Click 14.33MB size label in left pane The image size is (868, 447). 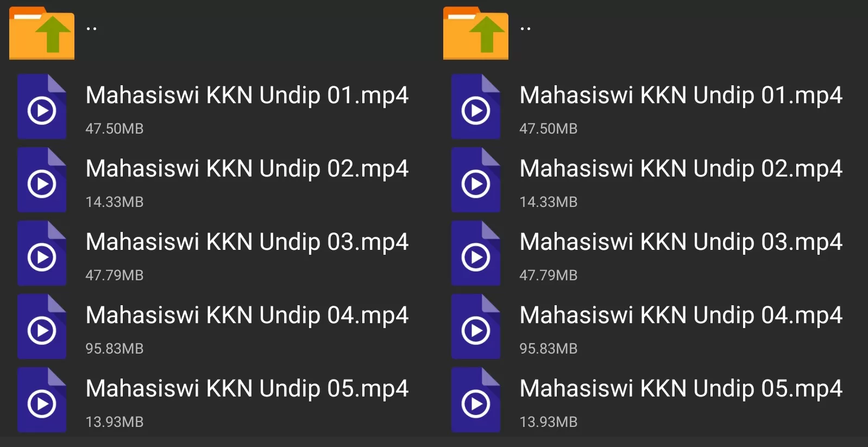[115, 202]
